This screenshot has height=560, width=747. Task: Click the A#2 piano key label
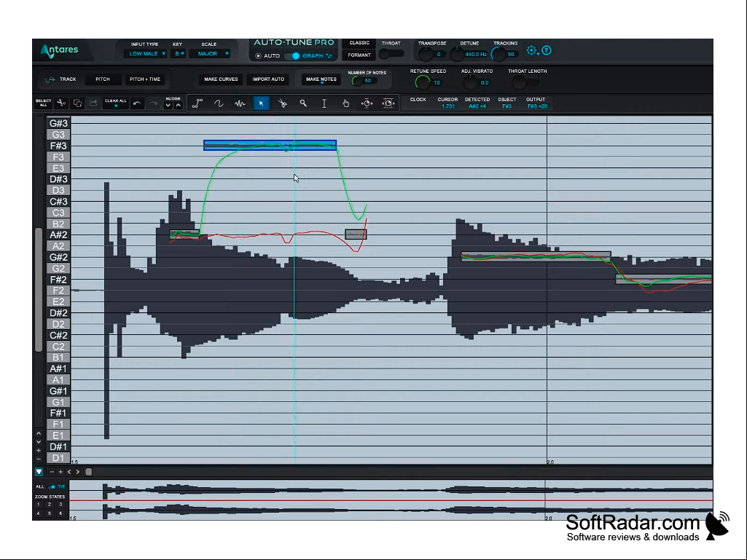[58, 234]
